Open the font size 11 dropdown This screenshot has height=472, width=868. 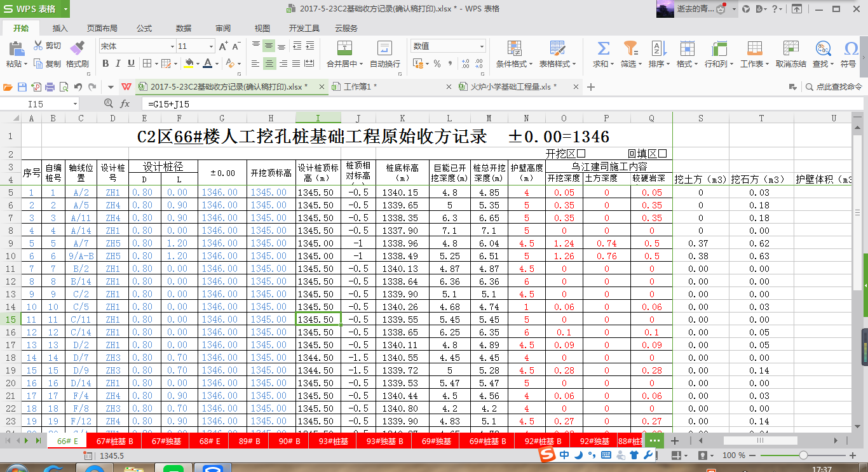tap(212, 46)
